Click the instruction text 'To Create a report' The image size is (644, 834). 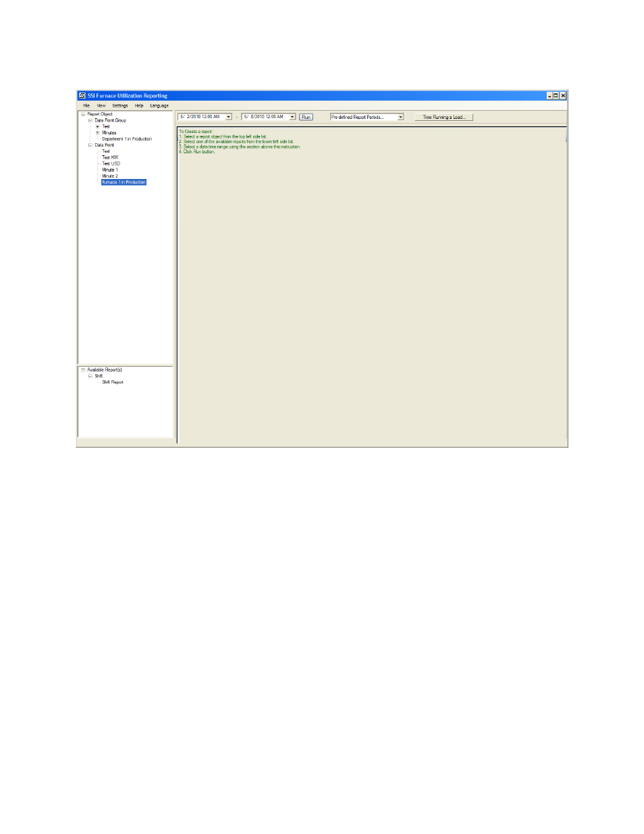[196, 132]
